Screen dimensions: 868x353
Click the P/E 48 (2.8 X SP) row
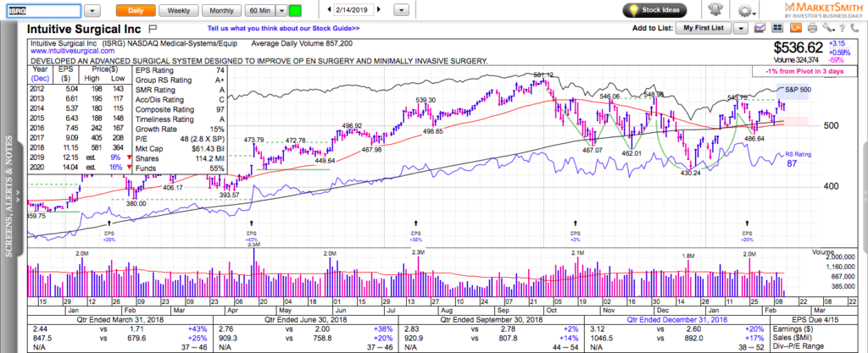click(x=178, y=138)
